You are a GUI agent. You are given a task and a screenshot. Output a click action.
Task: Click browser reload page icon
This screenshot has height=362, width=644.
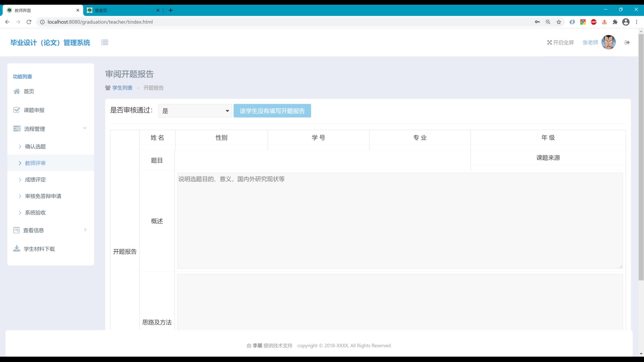click(29, 22)
